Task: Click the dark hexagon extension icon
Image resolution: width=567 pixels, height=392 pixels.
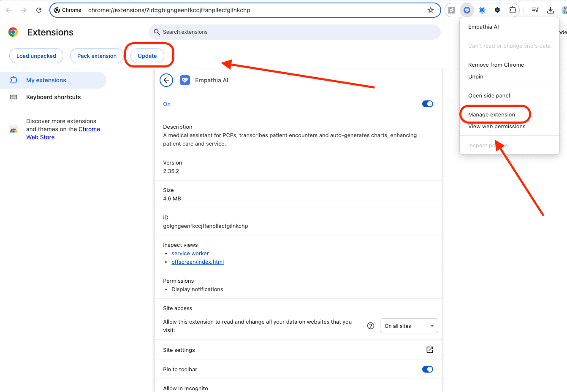Action: [x=497, y=10]
